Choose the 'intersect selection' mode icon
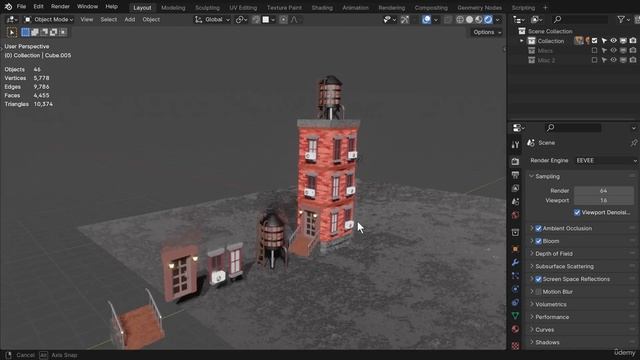The image size is (640, 360). tap(63, 32)
